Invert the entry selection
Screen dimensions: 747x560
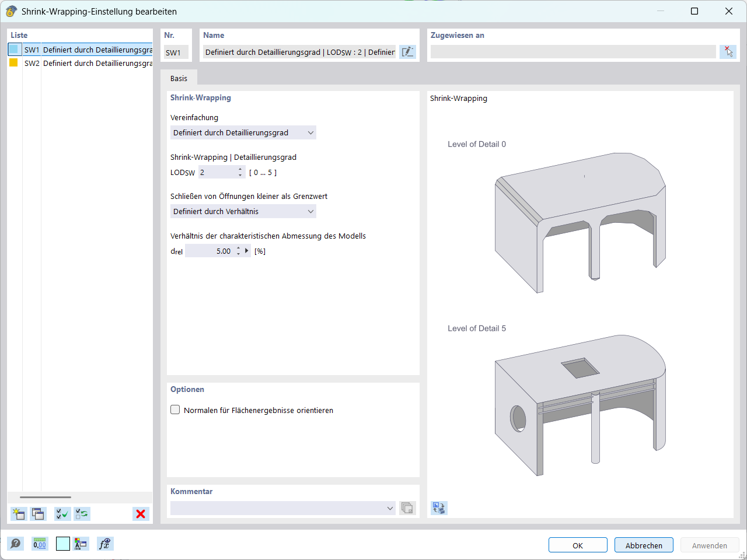click(x=81, y=514)
